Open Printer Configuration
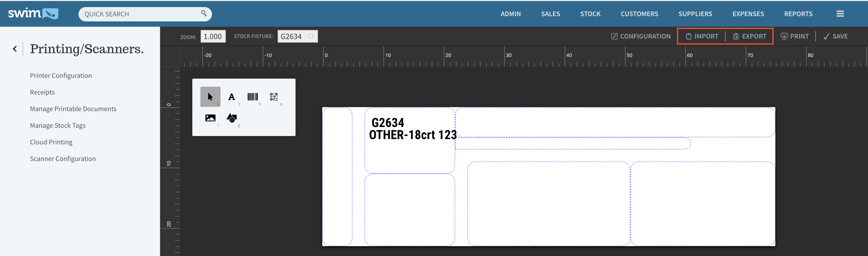This screenshot has width=868, height=256. tap(61, 76)
